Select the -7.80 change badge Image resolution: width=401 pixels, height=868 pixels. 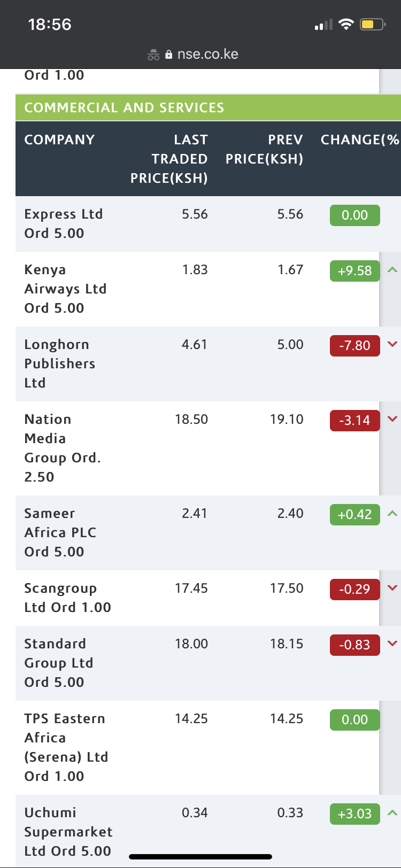(x=355, y=346)
